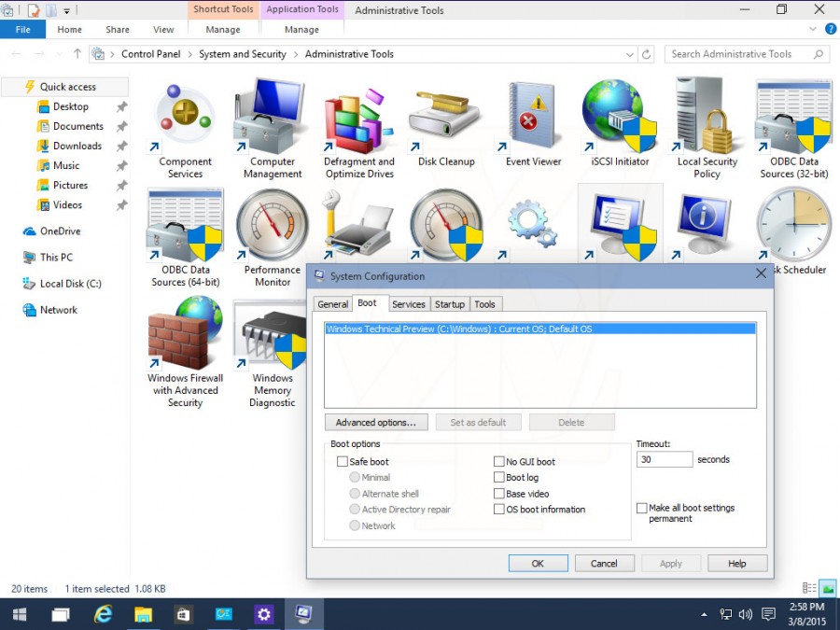The height and width of the screenshot is (630, 840).
Task: Select the iSCSI Initiator globe icon
Action: click(620, 115)
